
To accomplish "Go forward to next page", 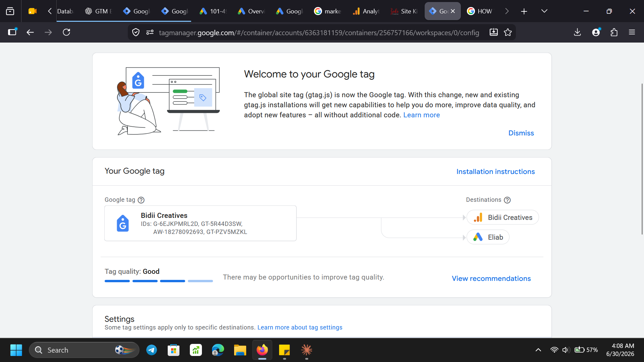I will 48,32.
